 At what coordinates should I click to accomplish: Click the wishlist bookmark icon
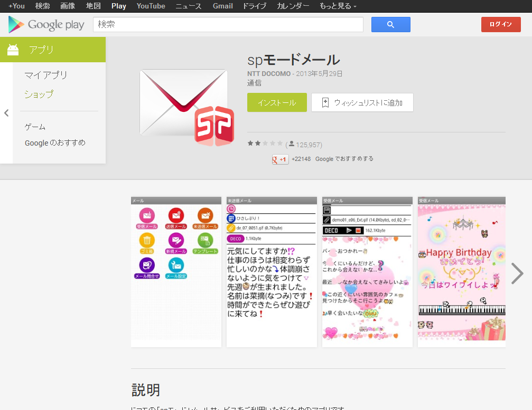pyautogui.click(x=325, y=102)
